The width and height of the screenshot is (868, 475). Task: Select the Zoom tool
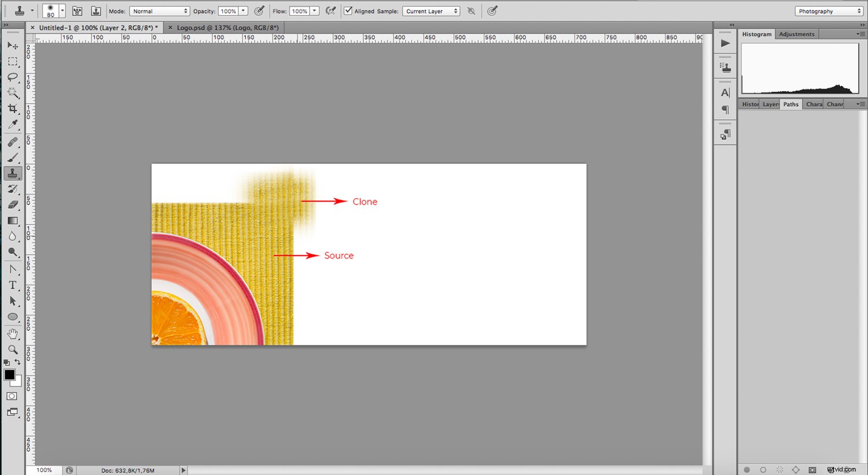click(13, 349)
